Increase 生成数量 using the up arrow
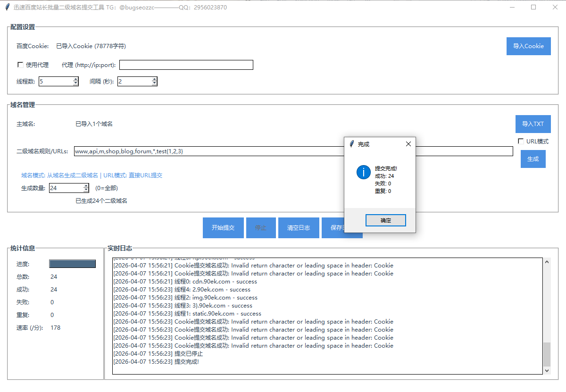 point(86,186)
